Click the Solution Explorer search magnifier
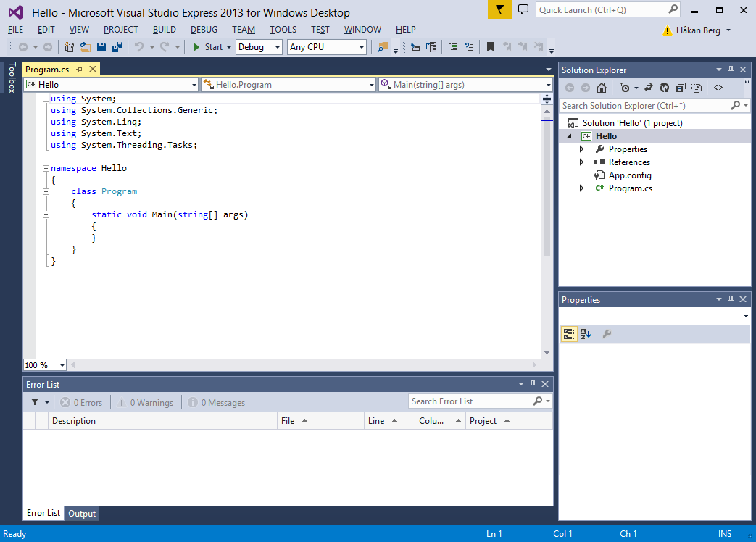 click(735, 106)
